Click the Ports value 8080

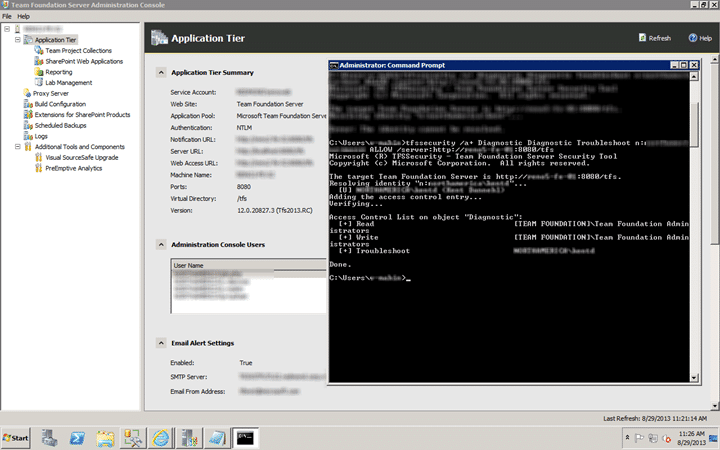[244, 187]
